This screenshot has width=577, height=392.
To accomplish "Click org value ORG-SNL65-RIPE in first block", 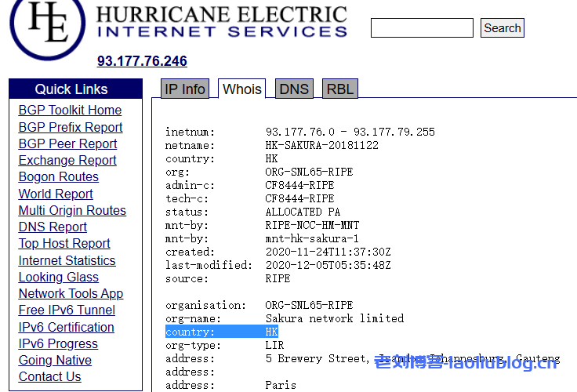I will [309, 172].
